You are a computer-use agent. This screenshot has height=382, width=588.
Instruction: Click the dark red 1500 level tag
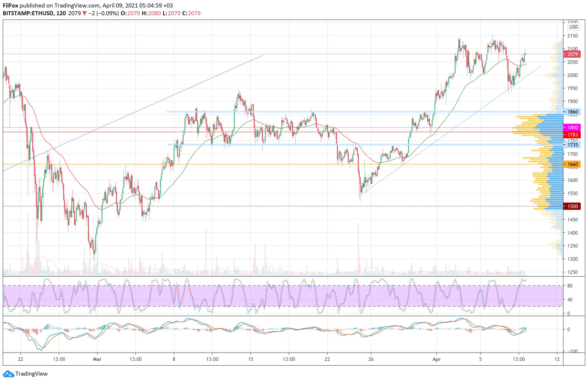tap(572, 206)
